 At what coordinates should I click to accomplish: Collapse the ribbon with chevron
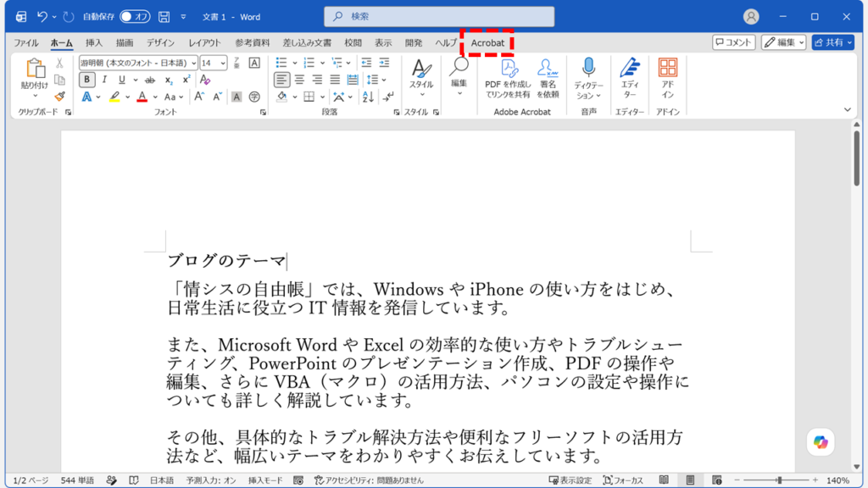pos(848,109)
